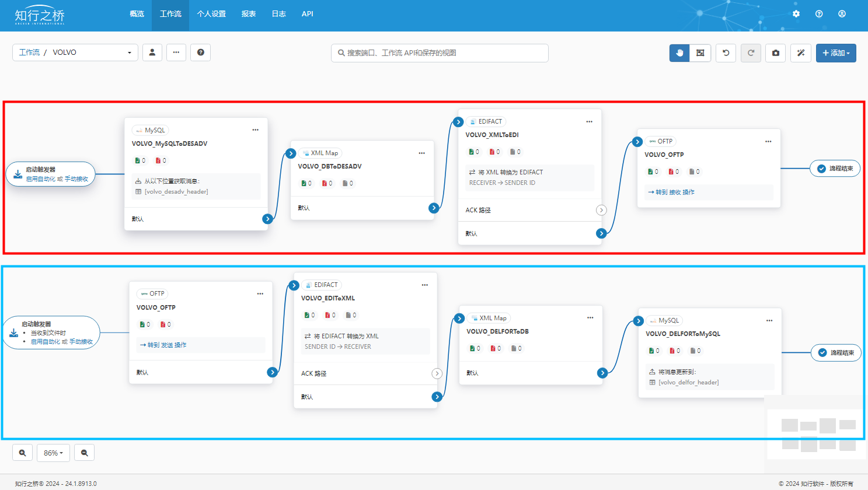
Task: Open the user account icon in the header
Action: coord(842,13)
